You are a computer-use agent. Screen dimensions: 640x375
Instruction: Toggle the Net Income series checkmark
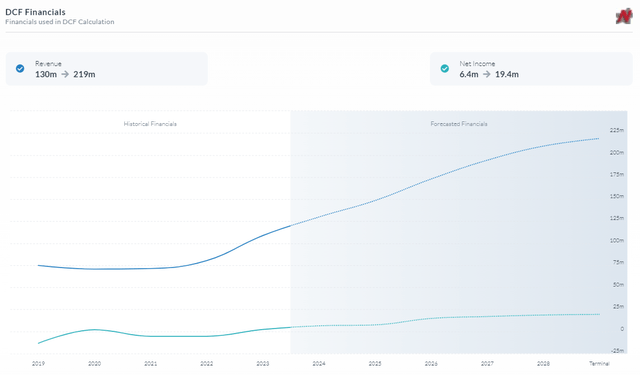[444, 69]
